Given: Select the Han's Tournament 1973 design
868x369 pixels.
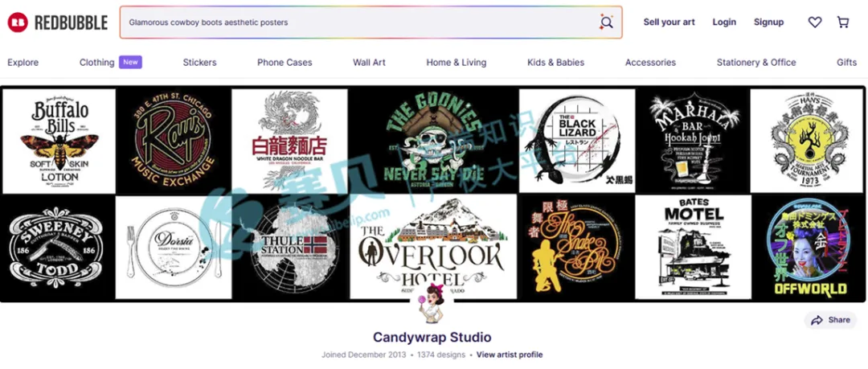Looking at the screenshot, I should tap(807, 141).
